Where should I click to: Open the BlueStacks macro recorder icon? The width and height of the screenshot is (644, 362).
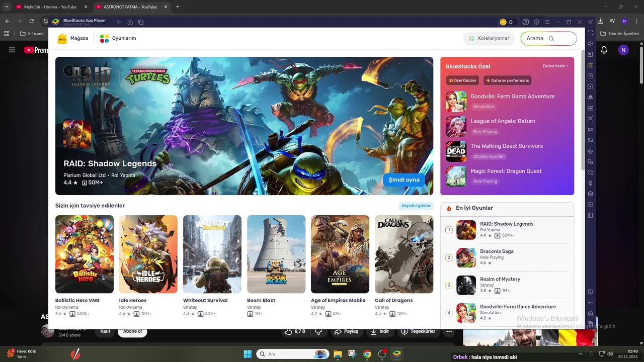(590, 76)
